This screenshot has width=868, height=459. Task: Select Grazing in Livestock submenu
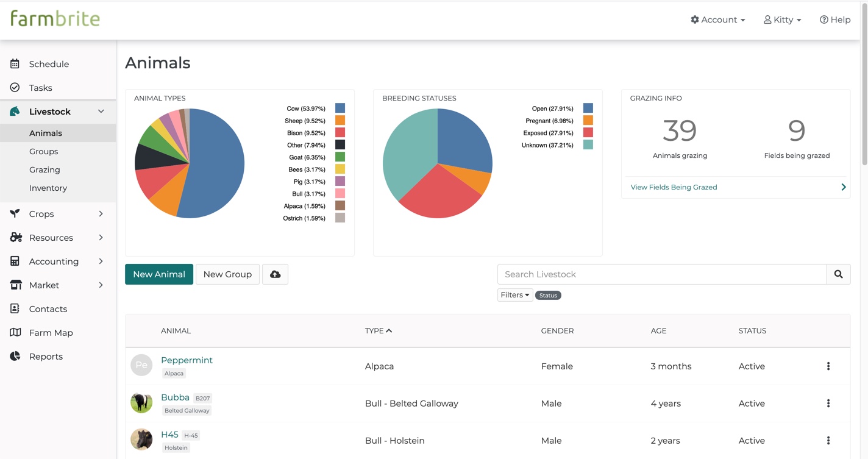44,169
